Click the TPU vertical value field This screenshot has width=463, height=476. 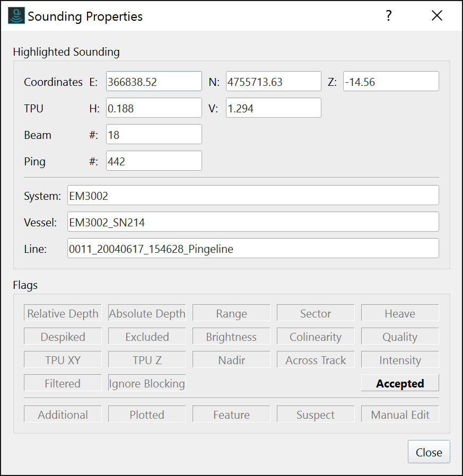[x=273, y=108]
